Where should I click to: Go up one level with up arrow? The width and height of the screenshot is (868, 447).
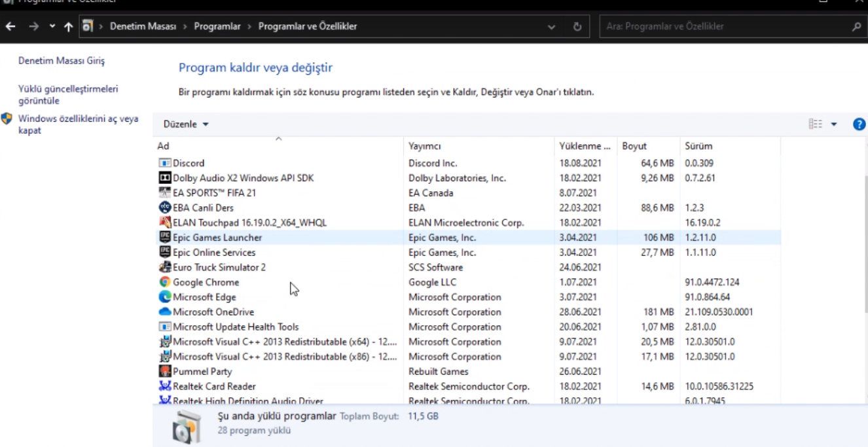click(68, 27)
